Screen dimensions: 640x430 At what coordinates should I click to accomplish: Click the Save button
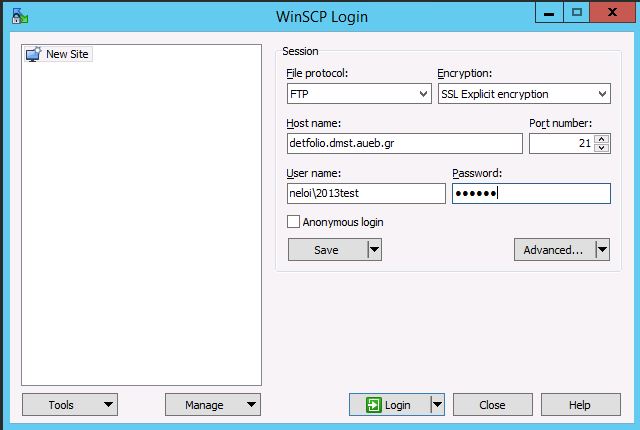coord(326,250)
